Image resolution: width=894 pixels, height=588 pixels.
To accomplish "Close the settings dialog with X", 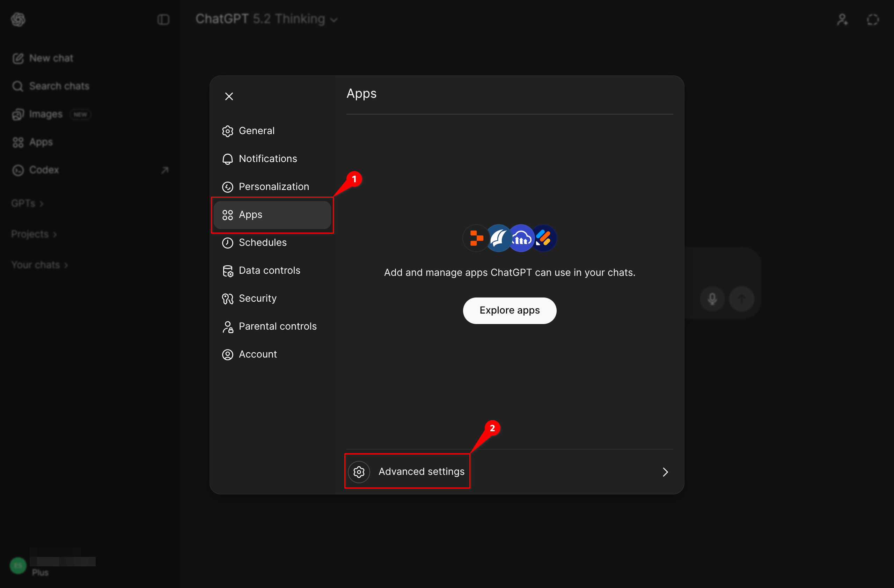I will [x=229, y=96].
